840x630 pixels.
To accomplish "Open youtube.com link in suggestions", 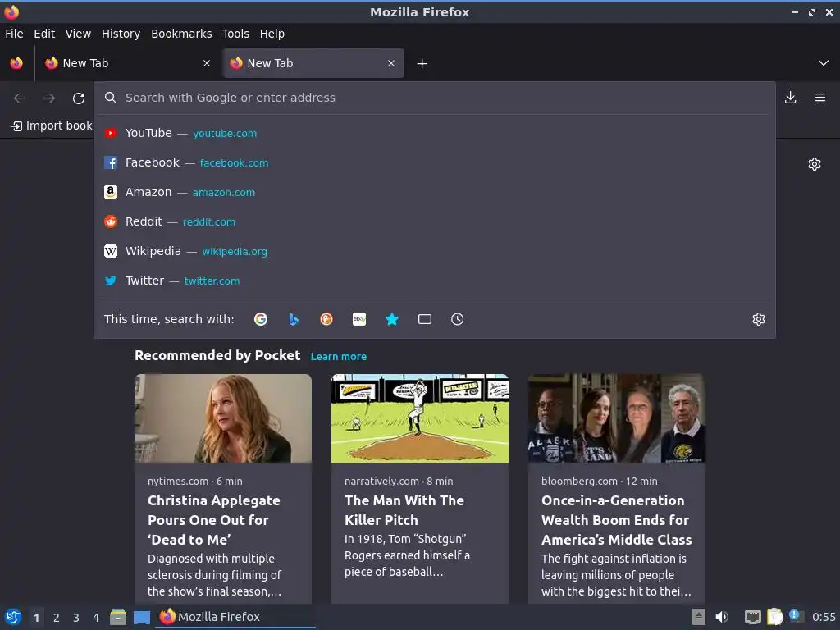I will 225,134.
